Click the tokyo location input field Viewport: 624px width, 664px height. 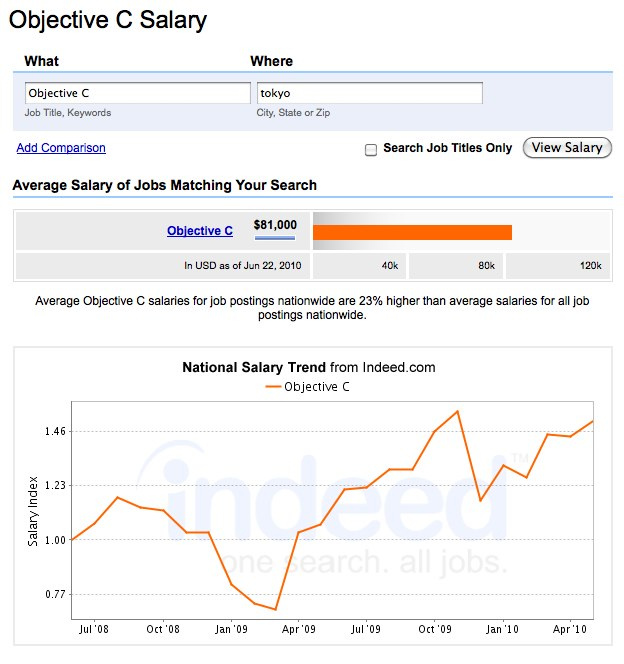pos(370,93)
